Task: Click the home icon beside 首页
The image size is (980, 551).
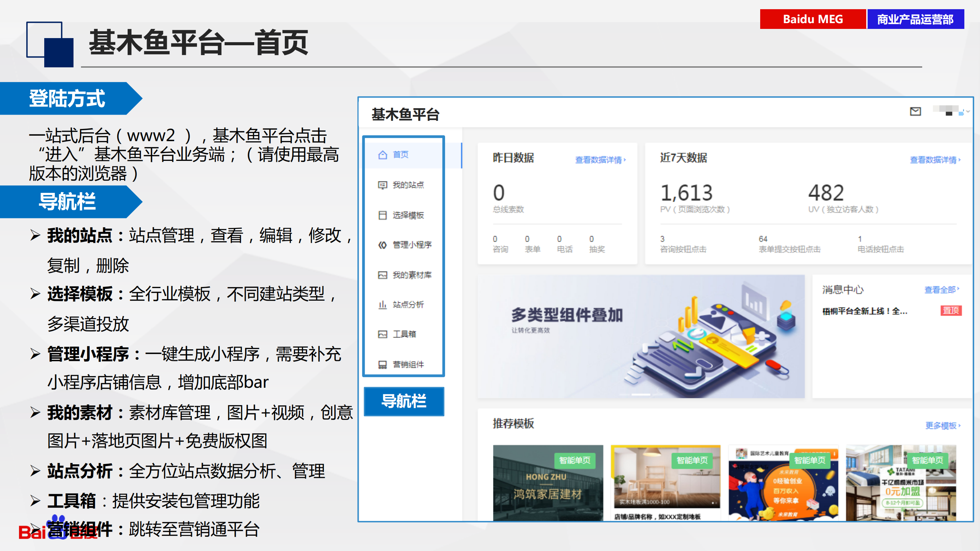Action: point(382,155)
